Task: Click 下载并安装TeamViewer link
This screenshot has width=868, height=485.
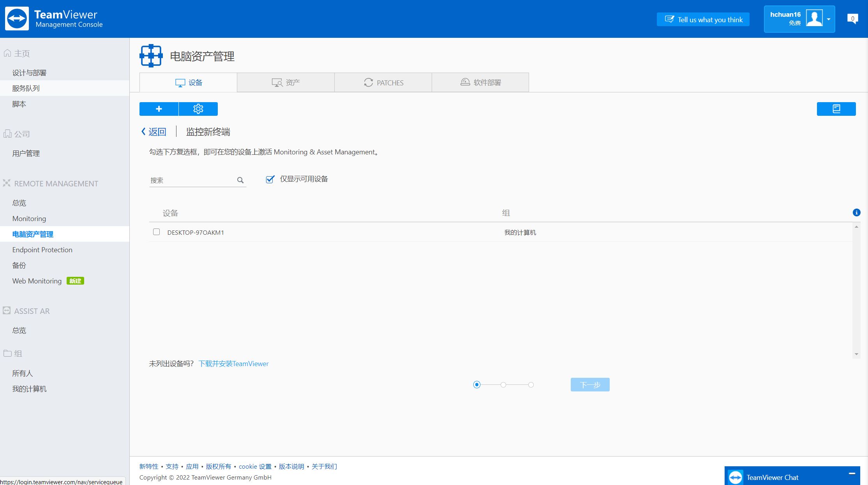Action: pos(233,363)
